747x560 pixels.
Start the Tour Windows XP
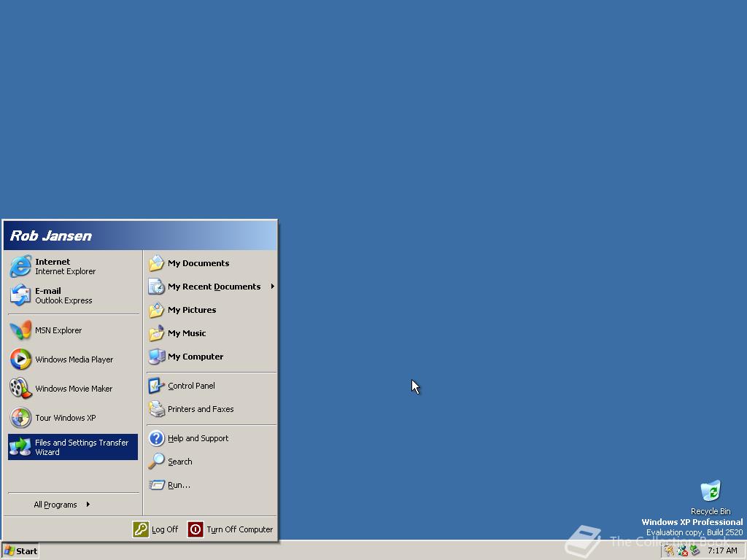point(73,418)
